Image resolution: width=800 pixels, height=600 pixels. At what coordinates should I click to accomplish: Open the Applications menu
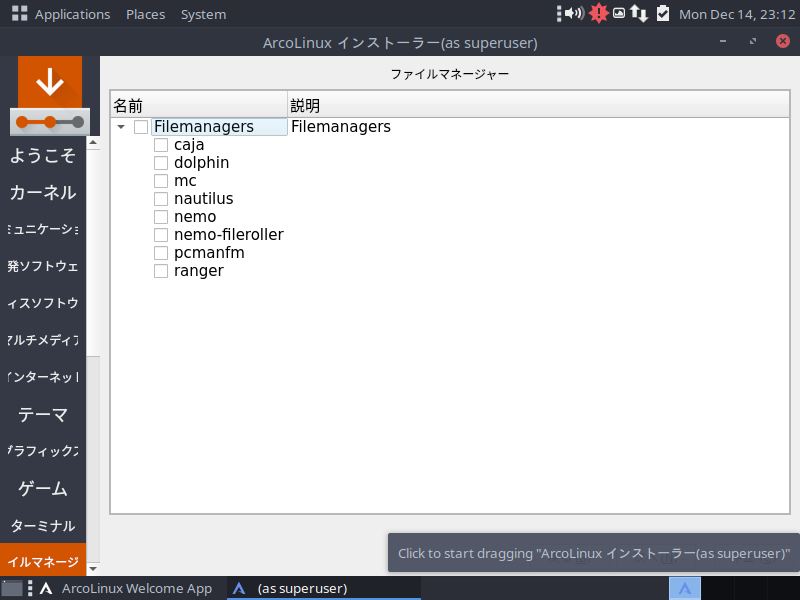[x=72, y=14]
